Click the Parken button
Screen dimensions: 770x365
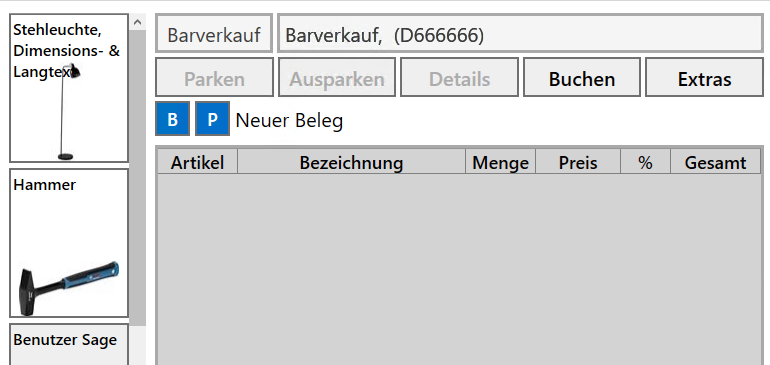pos(214,77)
